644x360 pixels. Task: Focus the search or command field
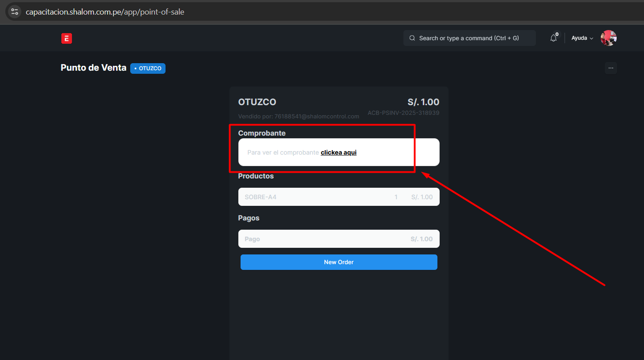pyautogui.click(x=469, y=38)
